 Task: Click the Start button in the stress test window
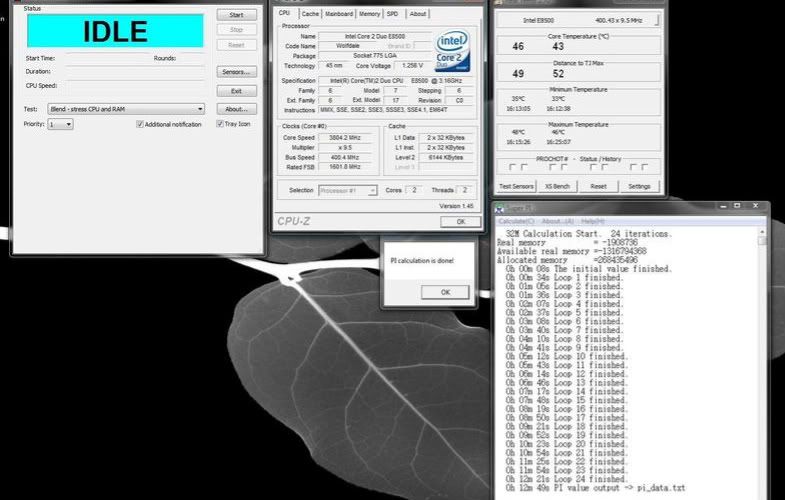point(237,15)
